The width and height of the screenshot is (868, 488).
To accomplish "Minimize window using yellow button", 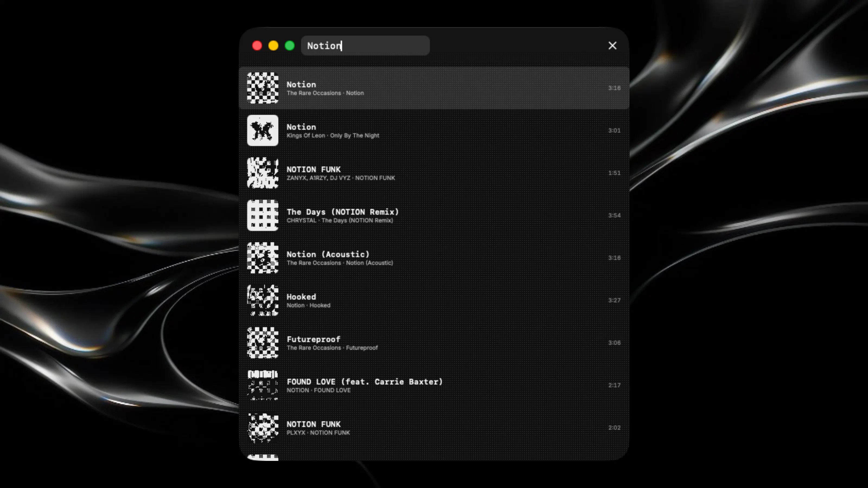I will point(273,46).
